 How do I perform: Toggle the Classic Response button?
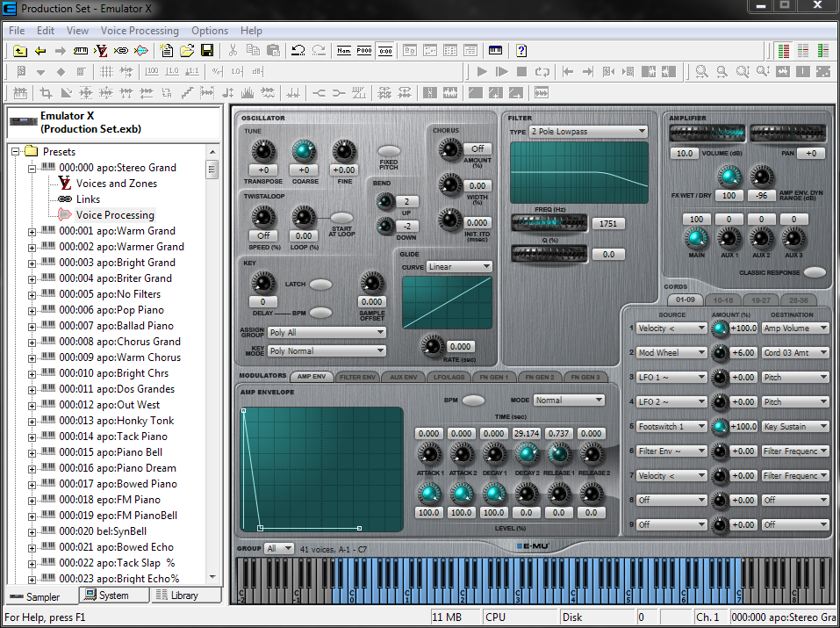click(815, 272)
